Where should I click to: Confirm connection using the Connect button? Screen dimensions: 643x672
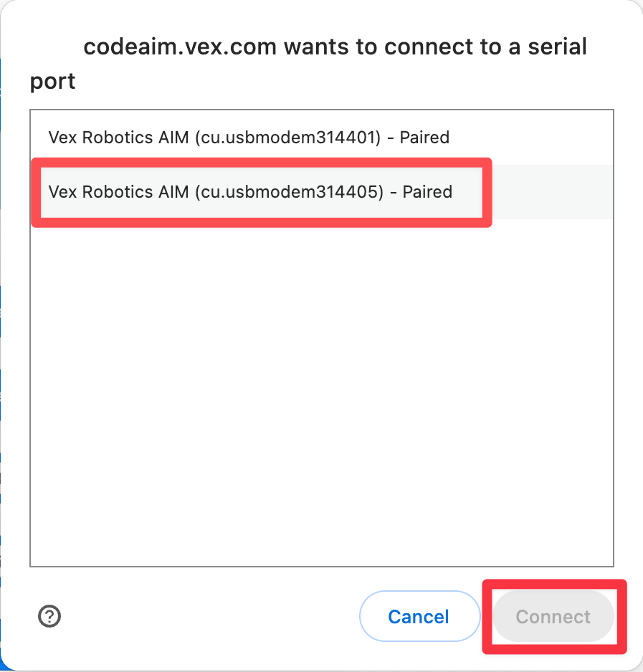552,616
